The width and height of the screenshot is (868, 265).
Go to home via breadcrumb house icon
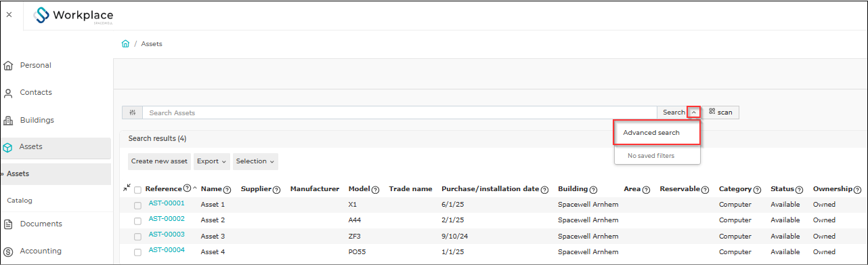tap(125, 43)
